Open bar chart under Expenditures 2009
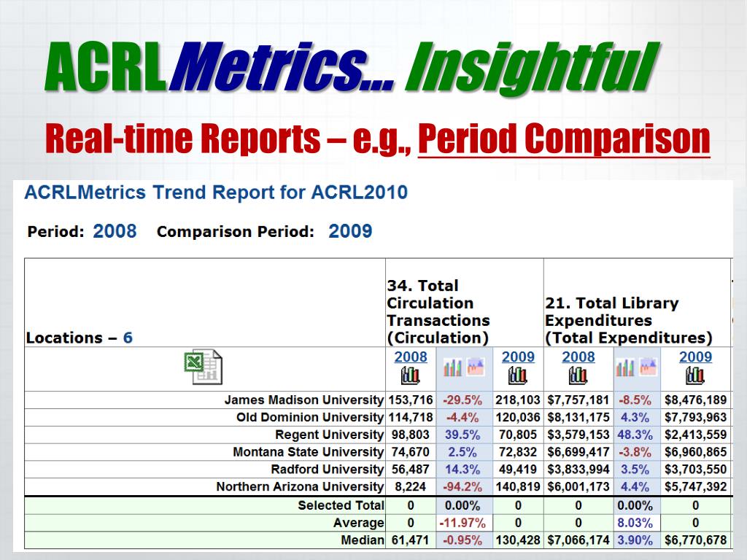 [x=695, y=376]
